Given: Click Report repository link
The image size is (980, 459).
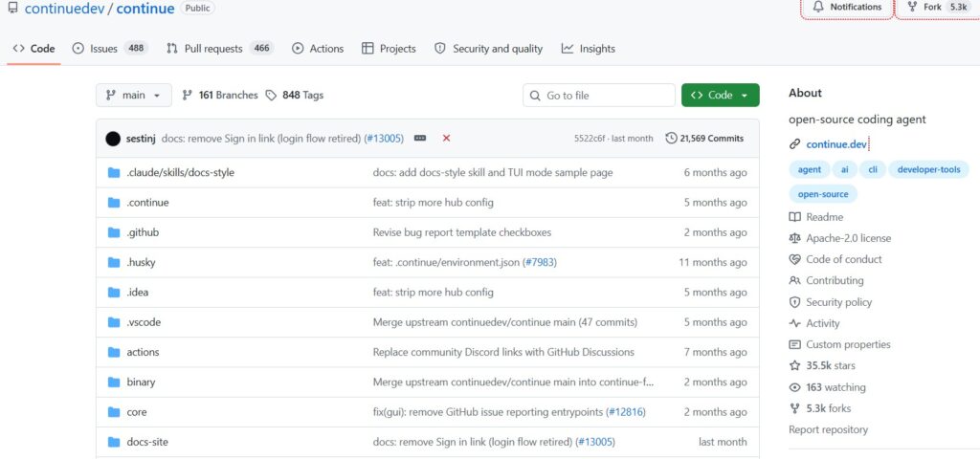Looking at the screenshot, I should coord(828,429).
